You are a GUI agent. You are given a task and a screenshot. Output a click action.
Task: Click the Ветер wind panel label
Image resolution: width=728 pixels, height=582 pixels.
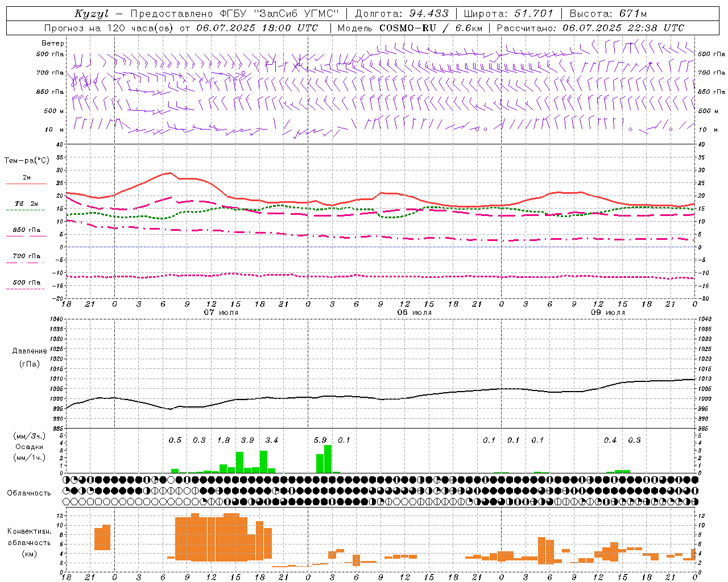point(53,43)
